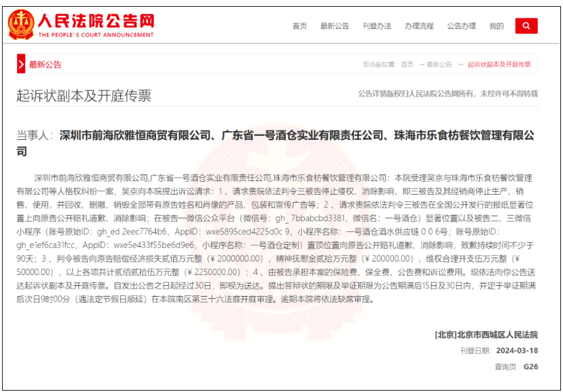Viewport: 563px width, 392px height.
Task: Open the 首页 navigation menu item
Action: (x=299, y=26)
